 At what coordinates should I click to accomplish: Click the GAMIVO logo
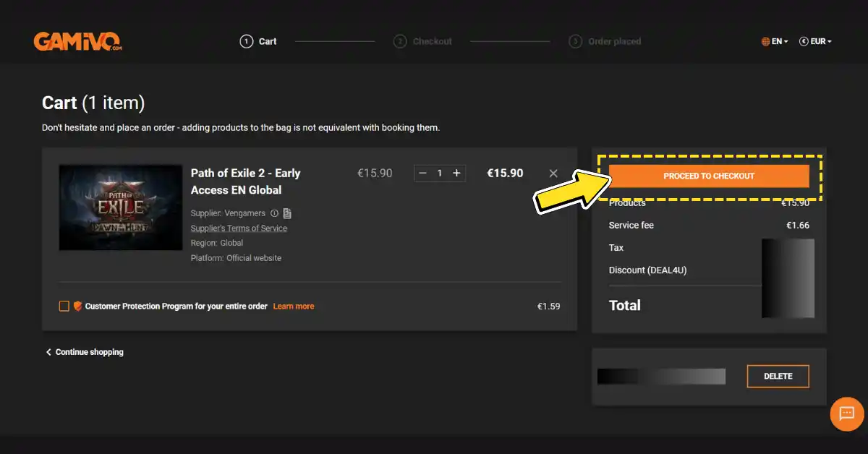(x=77, y=41)
